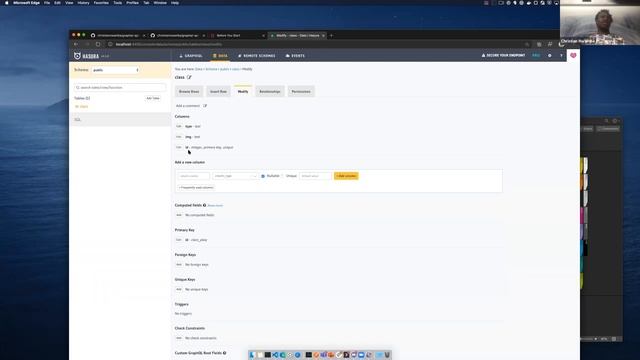Open the class table in the sidebar
This screenshot has width=640, height=360.
click(x=84, y=107)
